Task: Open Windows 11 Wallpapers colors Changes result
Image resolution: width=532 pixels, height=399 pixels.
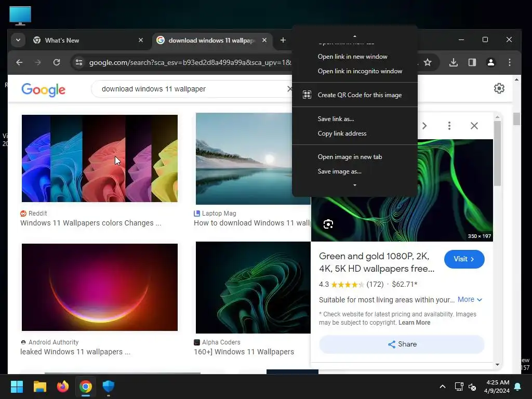Action: click(x=90, y=223)
